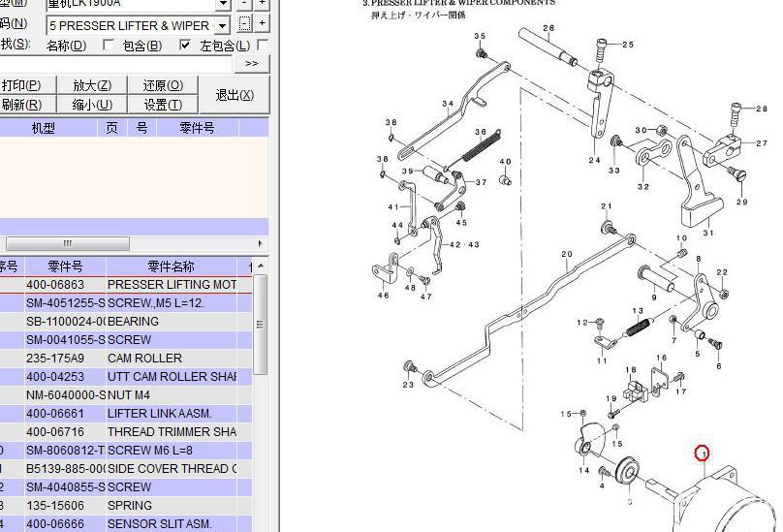Click part number 27 in diagram

(x=762, y=143)
